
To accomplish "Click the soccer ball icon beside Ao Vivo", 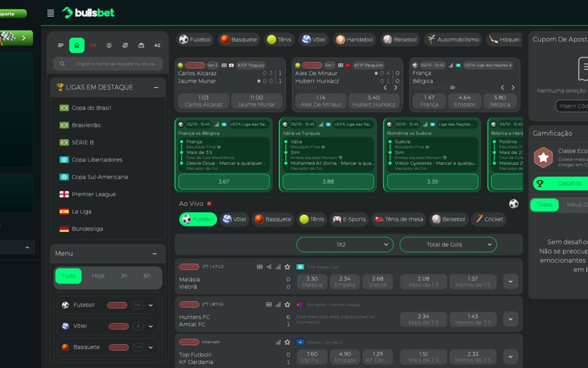I will point(514,204).
